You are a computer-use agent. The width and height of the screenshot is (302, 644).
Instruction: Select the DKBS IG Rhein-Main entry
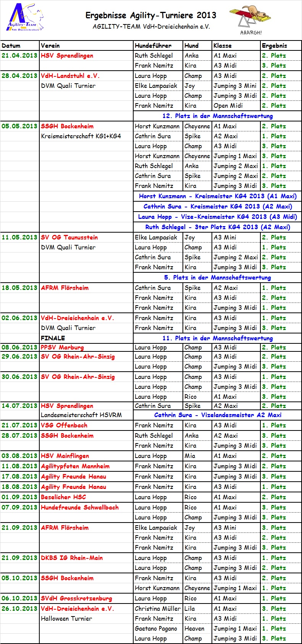click(x=72, y=558)
